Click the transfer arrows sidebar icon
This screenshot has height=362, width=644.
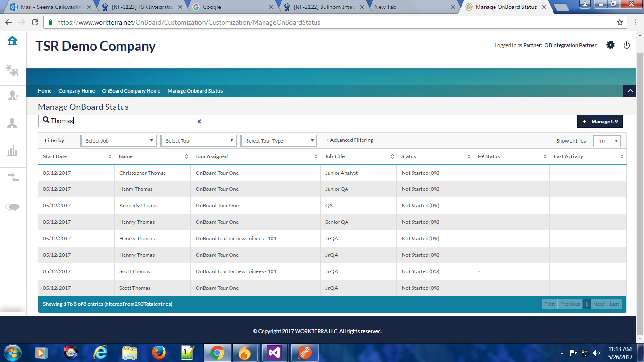[12, 178]
